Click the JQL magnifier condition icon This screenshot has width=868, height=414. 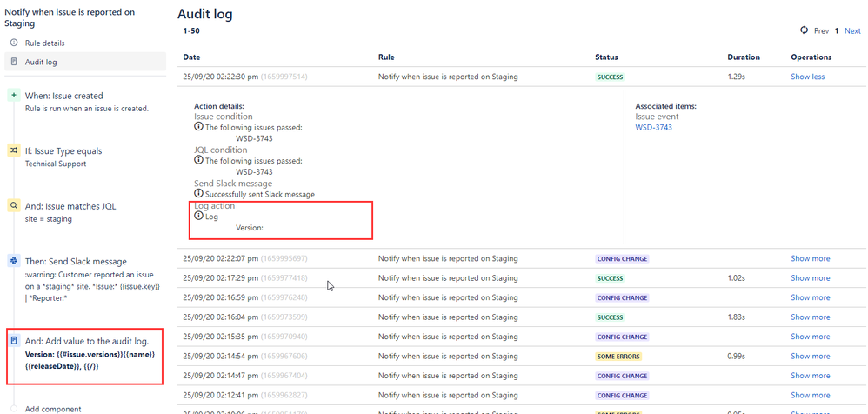[14, 206]
